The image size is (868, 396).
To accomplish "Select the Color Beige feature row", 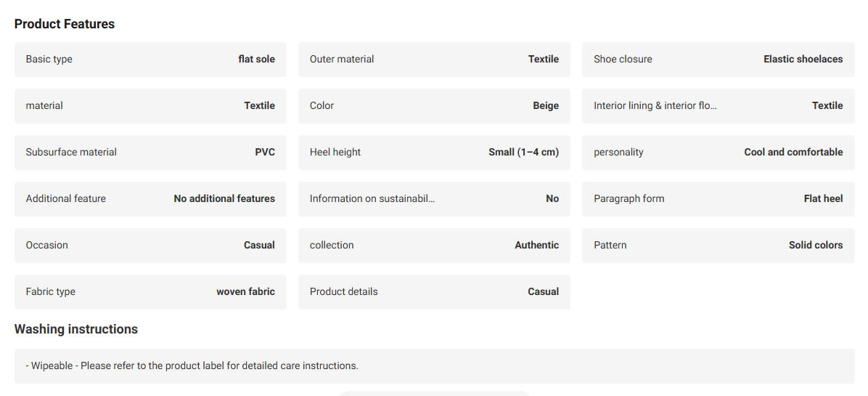I will 434,106.
